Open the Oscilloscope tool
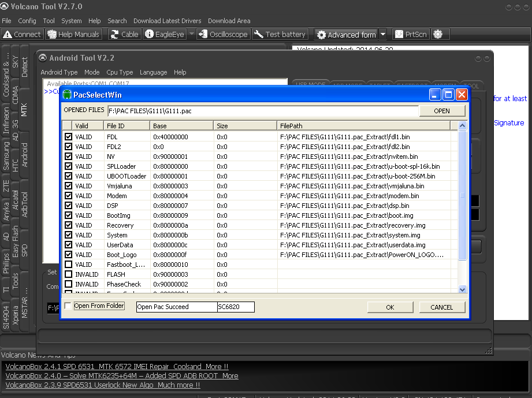Image resolution: width=532 pixels, height=398 pixels. (223, 35)
